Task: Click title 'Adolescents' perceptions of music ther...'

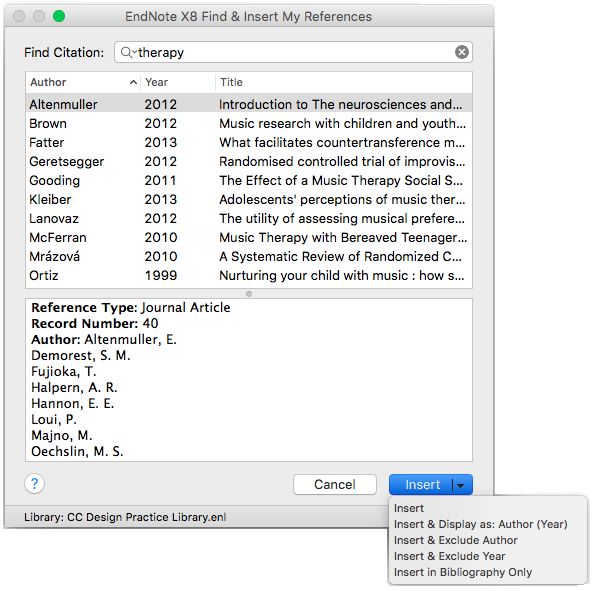Action: pos(342,200)
